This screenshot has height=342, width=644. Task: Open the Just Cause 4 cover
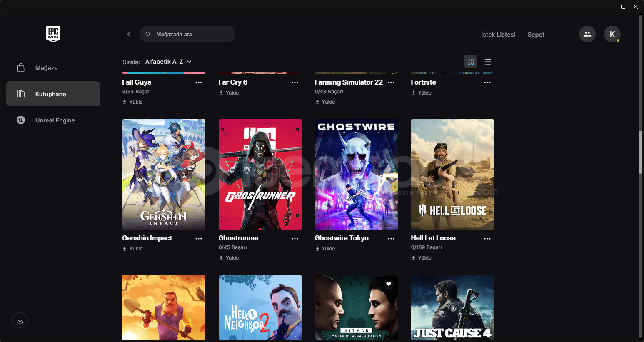click(x=452, y=307)
